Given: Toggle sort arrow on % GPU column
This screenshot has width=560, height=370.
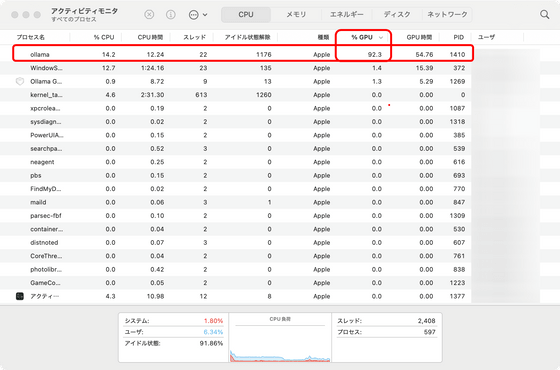Looking at the screenshot, I should tap(381, 38).
